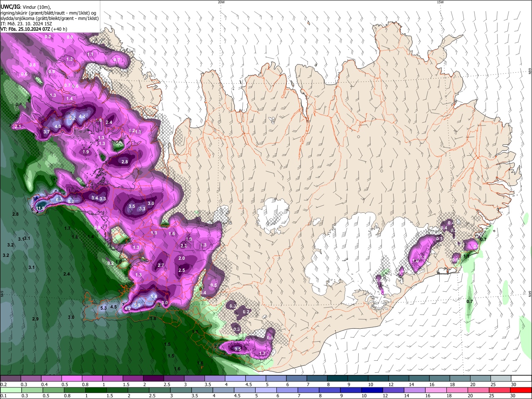
Task: Click the '64N' latitude label on right edge
Action: 530,293
